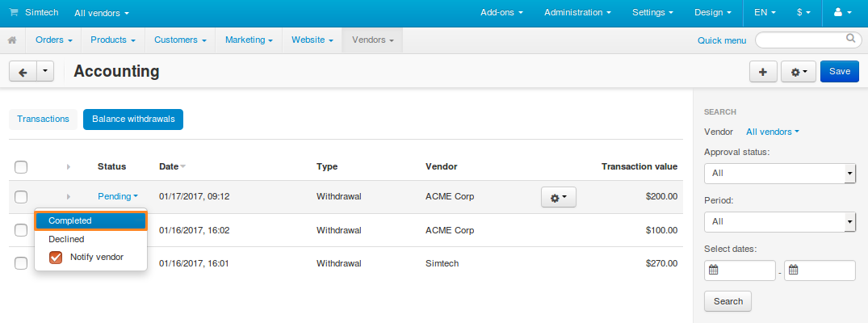The height and width of the screenshot is (323, 868).
Task: Open the All vendors dropdown in top bar
Action: click(x=102, y=13)
